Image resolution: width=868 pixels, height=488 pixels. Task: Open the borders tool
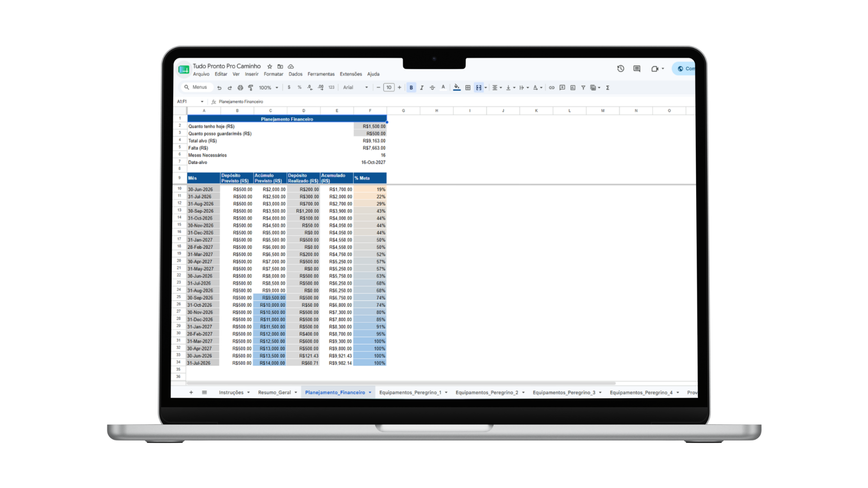[468, 88]
